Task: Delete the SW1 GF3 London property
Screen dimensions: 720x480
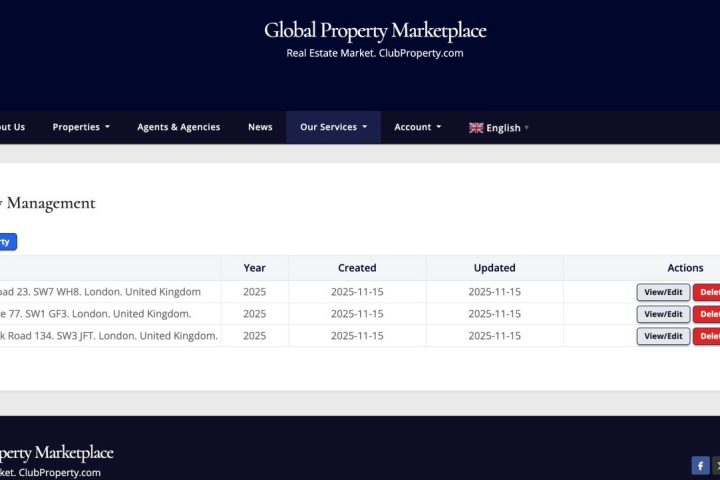Action: coord(707,314)
